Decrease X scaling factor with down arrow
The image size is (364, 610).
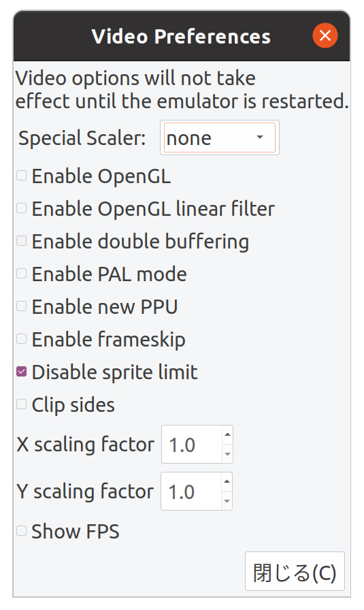click(227, 453)
